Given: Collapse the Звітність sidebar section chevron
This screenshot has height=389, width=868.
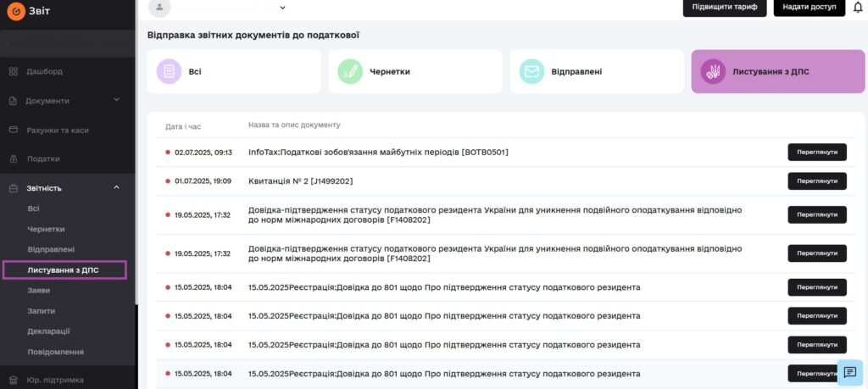Looking at the screenshot, I should click(x=116, y=187).
